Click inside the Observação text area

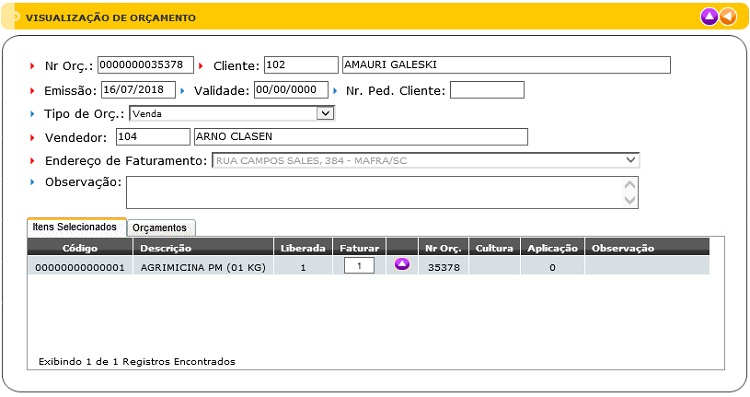pyautogui.click(x=374, y=192)
